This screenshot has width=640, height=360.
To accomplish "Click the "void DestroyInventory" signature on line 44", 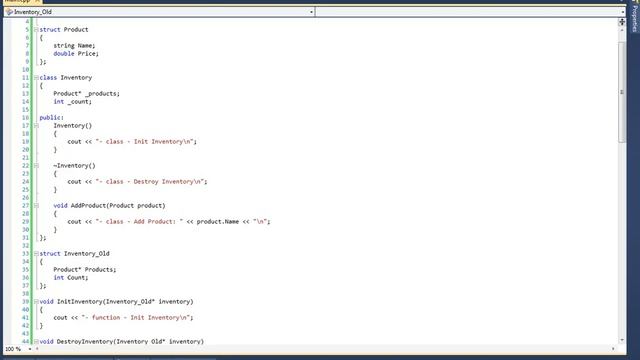I will click(122, 341).
